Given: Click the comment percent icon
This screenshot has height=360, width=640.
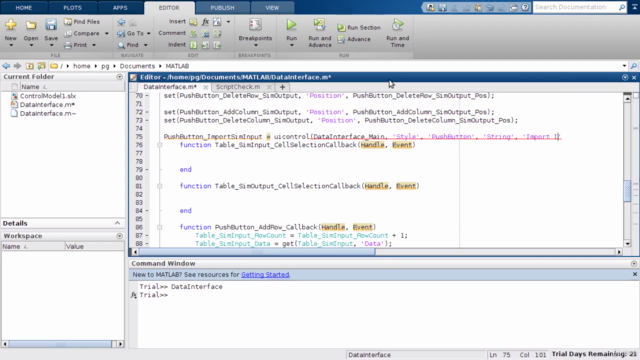Looking at the screenshot, I should coord(193,33).
